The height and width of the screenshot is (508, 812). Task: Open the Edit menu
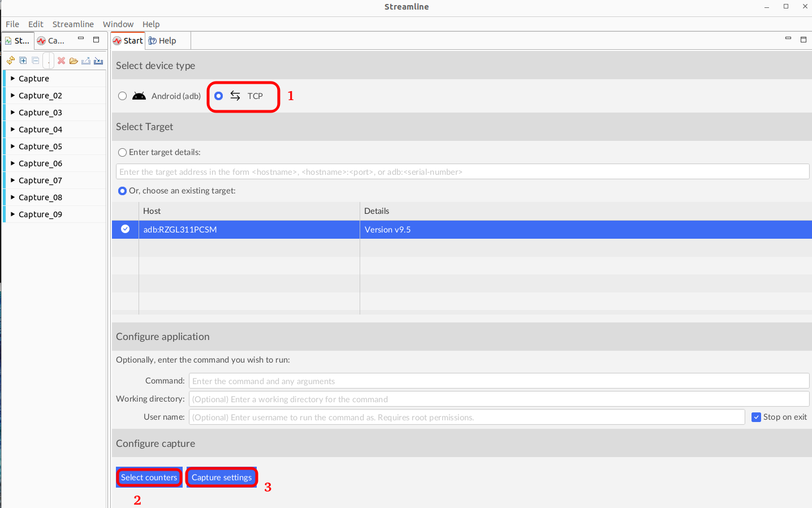click(x=36, y=24)
